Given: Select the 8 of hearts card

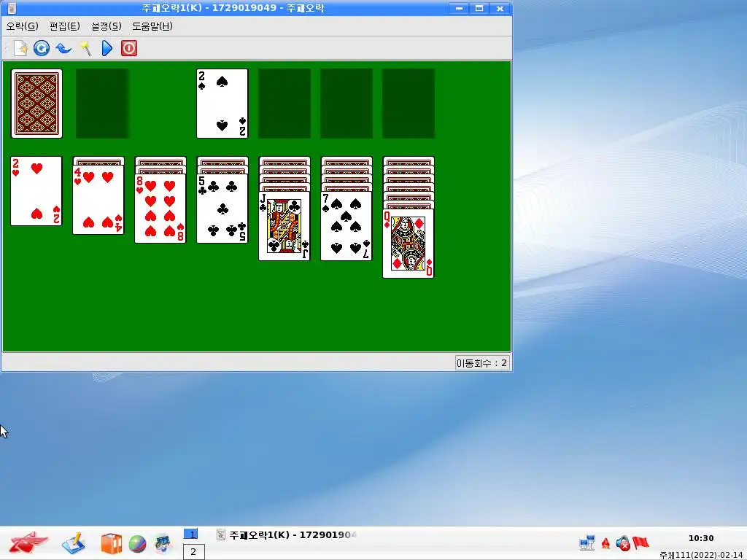Looking at the screenshot, I should point(160,209).
